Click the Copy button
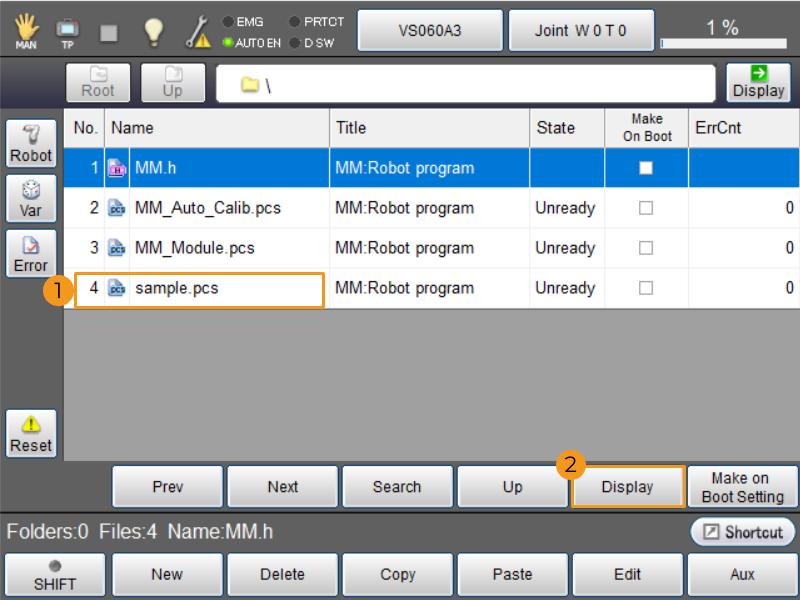800x600 pixels. [397, 574]
